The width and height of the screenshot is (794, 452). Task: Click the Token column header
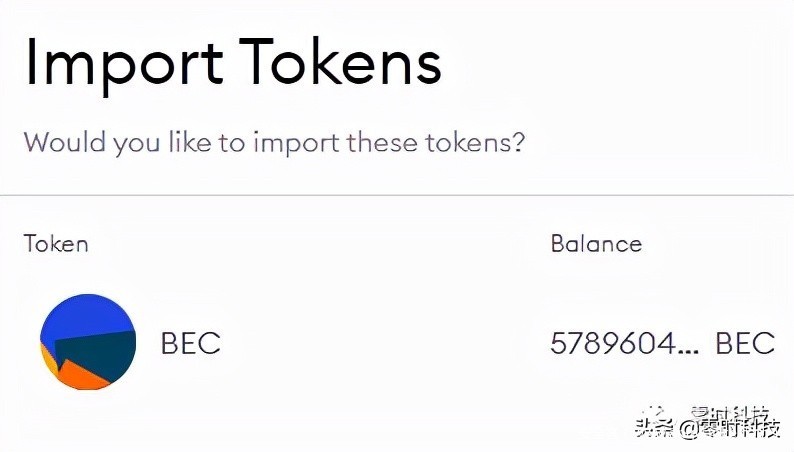pos(56,243)
